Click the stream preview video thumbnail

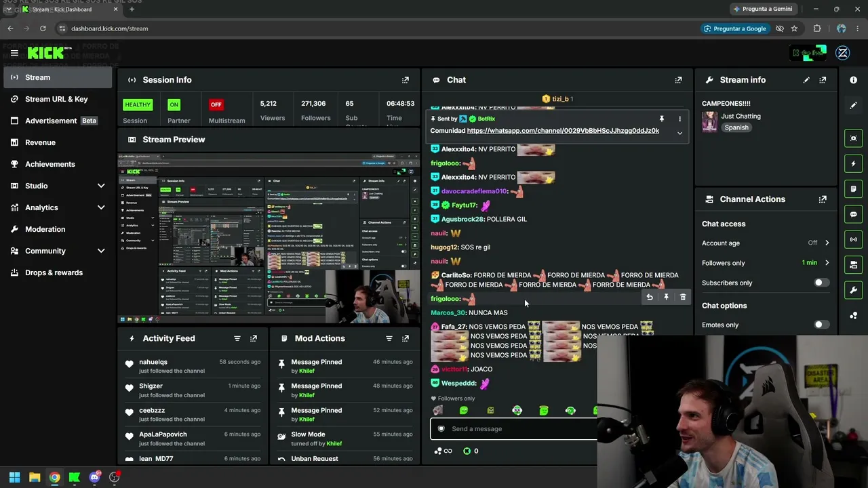(269, 238)
